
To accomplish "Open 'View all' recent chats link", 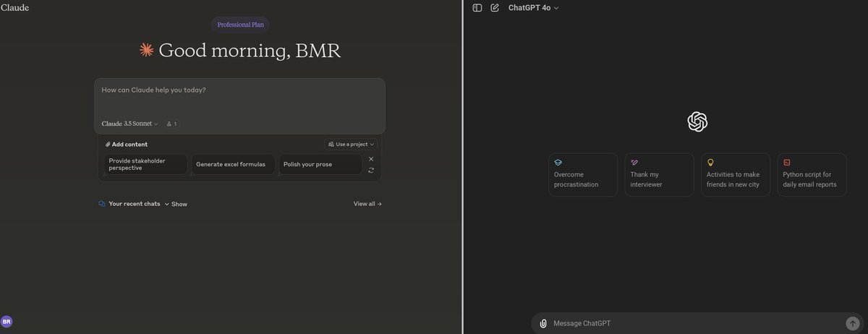I will 367,204.
